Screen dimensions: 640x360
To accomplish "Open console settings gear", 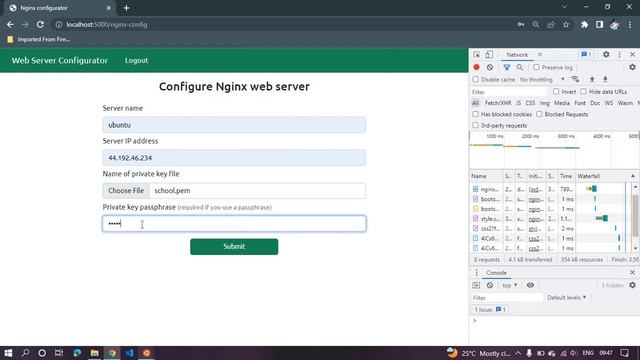I will [632, 285].
